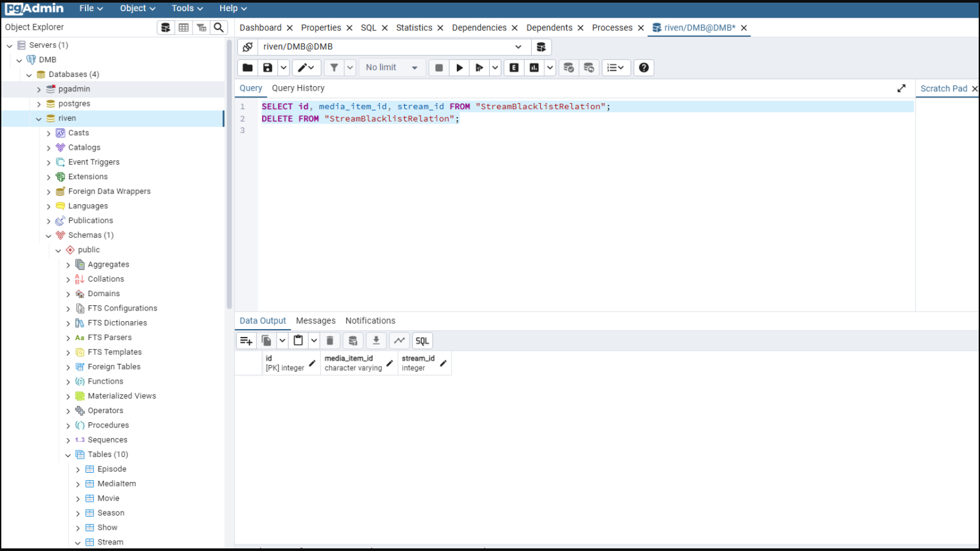980x551 pixels.
Task: Expand the query editor fullscreen arrow
Action: [x=902, y=89]
